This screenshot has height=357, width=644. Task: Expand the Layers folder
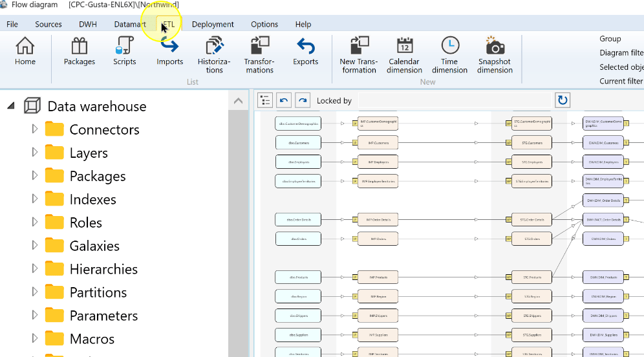[x=35, y=153]
